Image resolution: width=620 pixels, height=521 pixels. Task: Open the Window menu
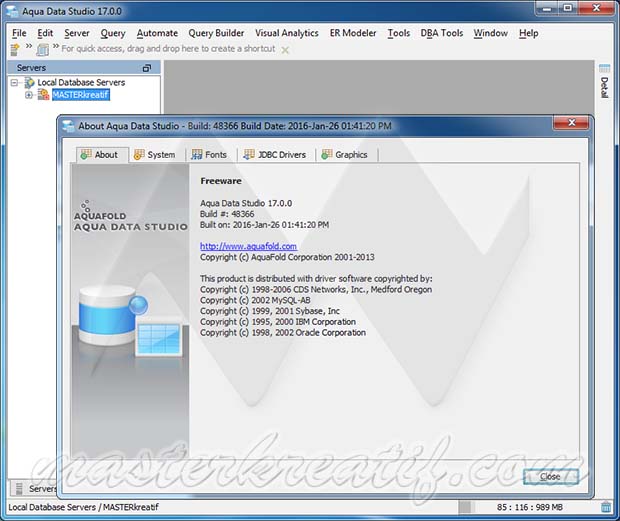pyautogui.click(x=491, y=33)
